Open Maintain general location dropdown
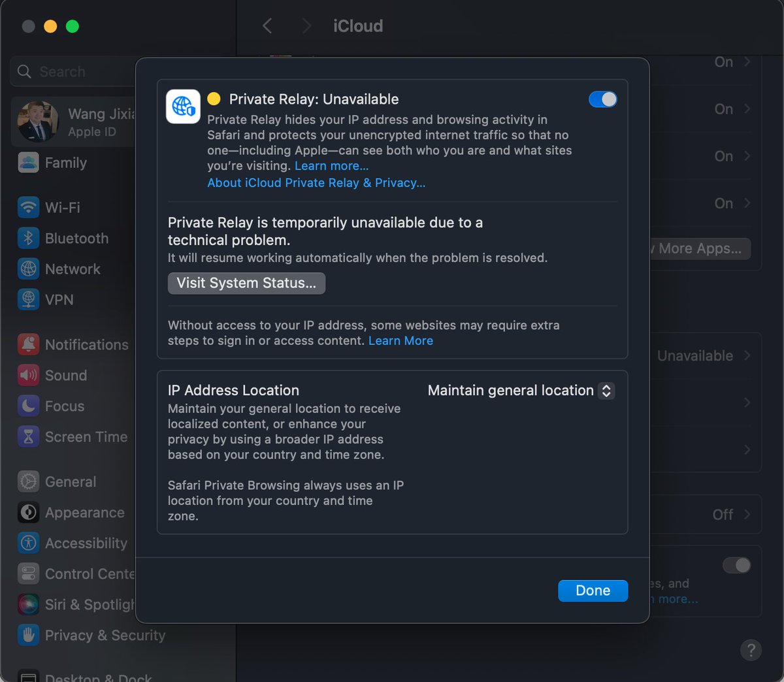 coord(521,391)
